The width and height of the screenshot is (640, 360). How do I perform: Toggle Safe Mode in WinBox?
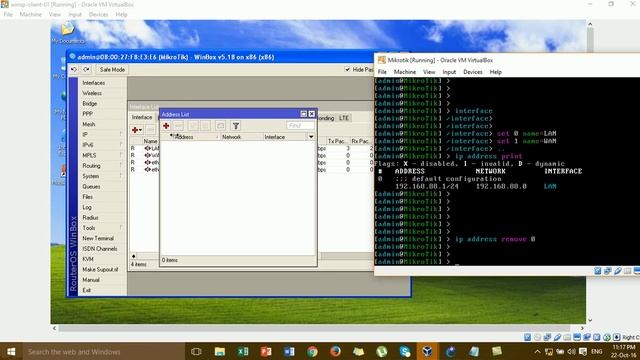tap(112, 70)
